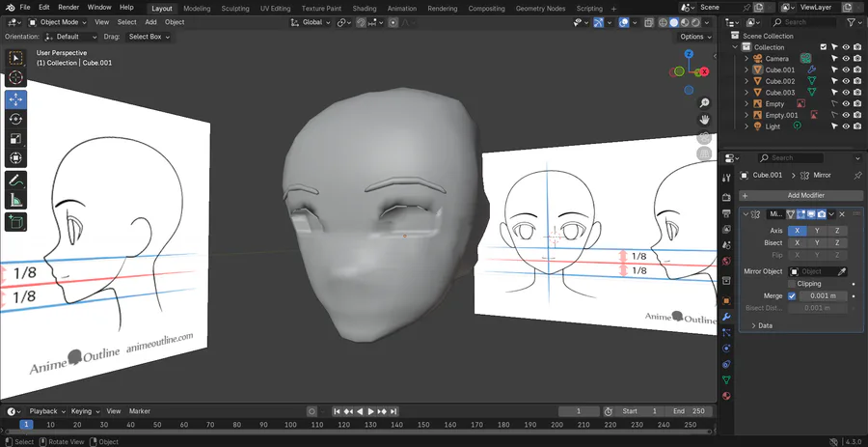Open the Drag Select Box dropdown
The image size is (868, 447).
click(149, 37)
